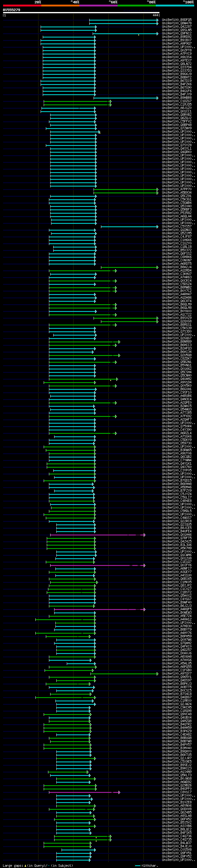Select the UniRef100_Q337D3 label

tap(177, 71)
